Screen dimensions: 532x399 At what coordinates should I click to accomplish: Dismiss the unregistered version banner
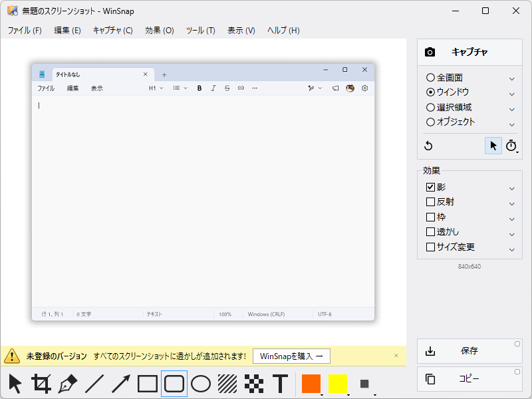click(396, 356)
